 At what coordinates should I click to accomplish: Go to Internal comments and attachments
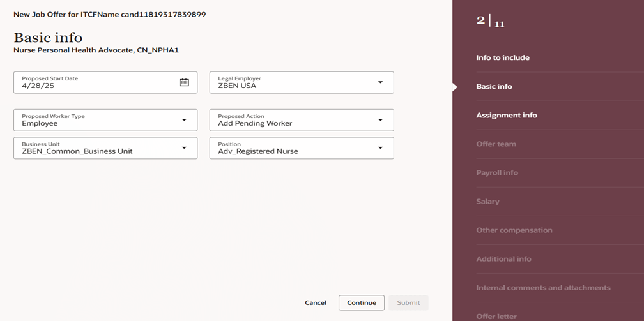[x=543, y=288]
